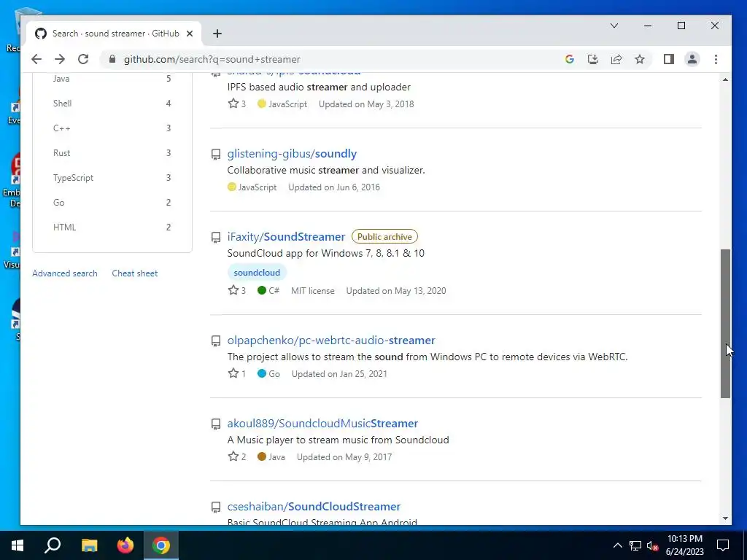Bookmark this page with the star icon

click(x=639, y=59)
